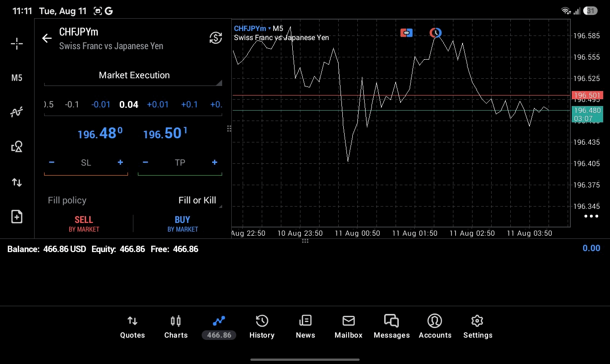Viewport: 610px width, 364px height.
Task: Increase the SL value with plus
Action: click(x=120, y=162)
